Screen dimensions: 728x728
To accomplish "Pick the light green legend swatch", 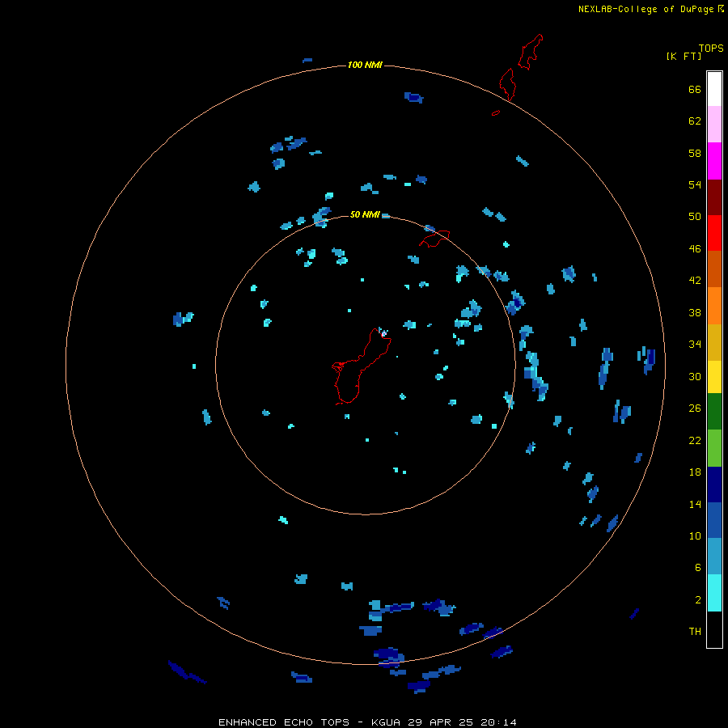I will click(x=714, y=448).
